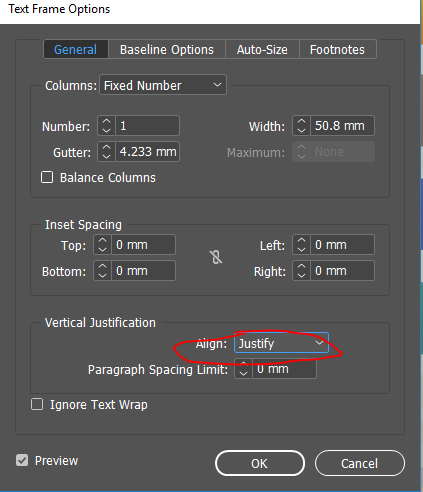The height and width of the screenshot is (492, 423).
Task: Click the Width stepper arrows
Action: (301, 126)
